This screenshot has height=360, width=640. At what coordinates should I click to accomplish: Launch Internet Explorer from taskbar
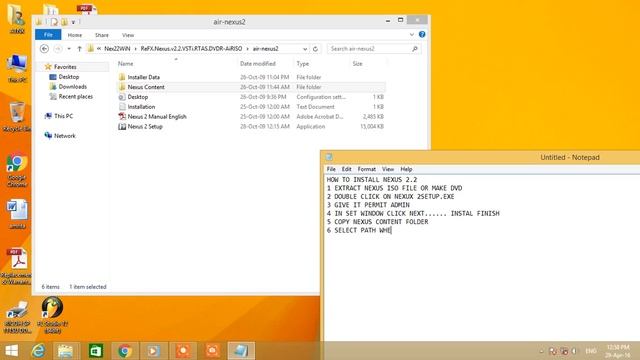39,351
